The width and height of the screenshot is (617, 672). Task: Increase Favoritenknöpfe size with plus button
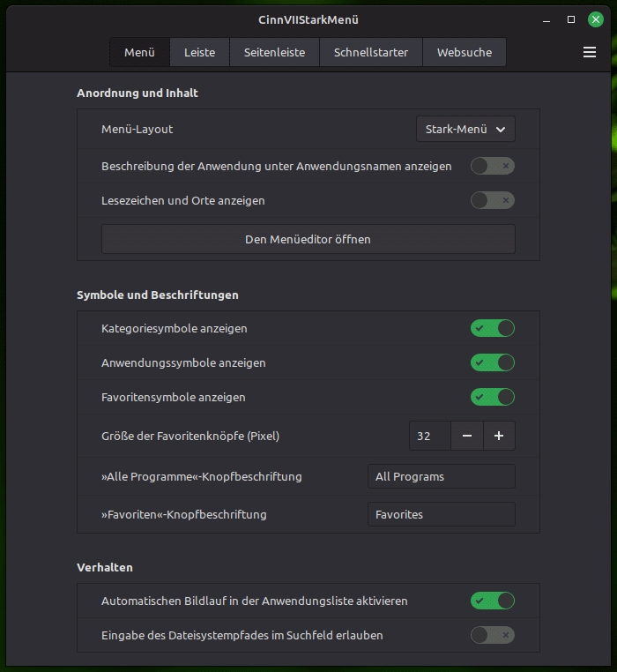(x=499, y=436)
